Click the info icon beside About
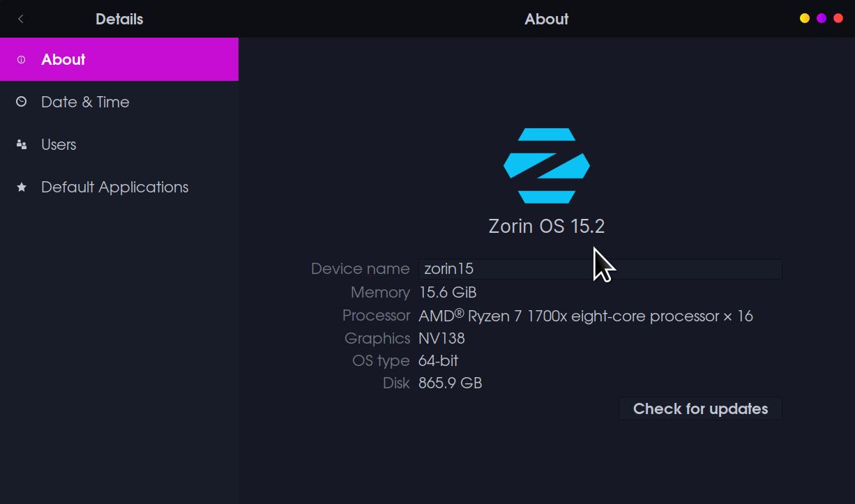This screenshot has width=855, height=504. (21, 60)
